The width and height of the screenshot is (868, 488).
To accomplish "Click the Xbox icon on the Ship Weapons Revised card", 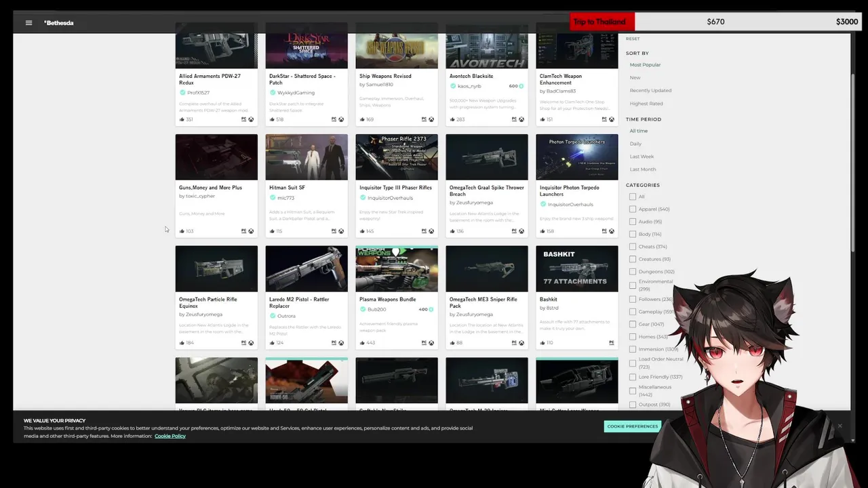I will 431,119.
